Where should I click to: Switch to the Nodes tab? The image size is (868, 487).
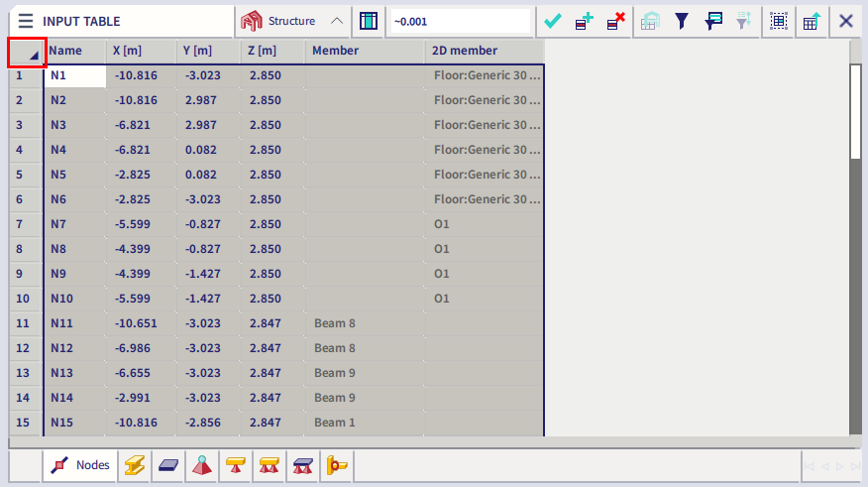coord(79,464)
